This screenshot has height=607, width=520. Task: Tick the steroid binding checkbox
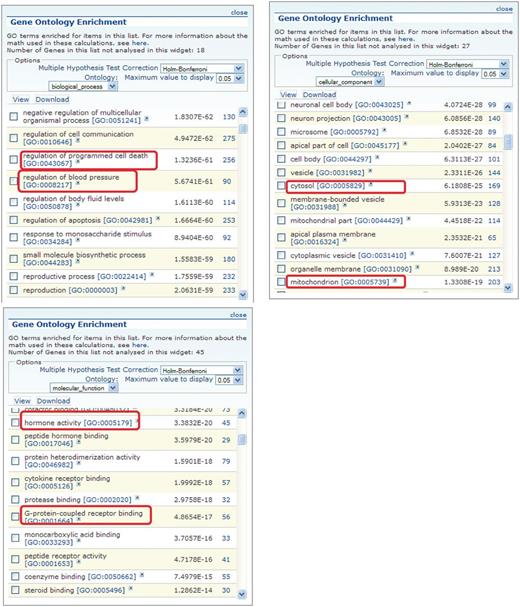15,590
